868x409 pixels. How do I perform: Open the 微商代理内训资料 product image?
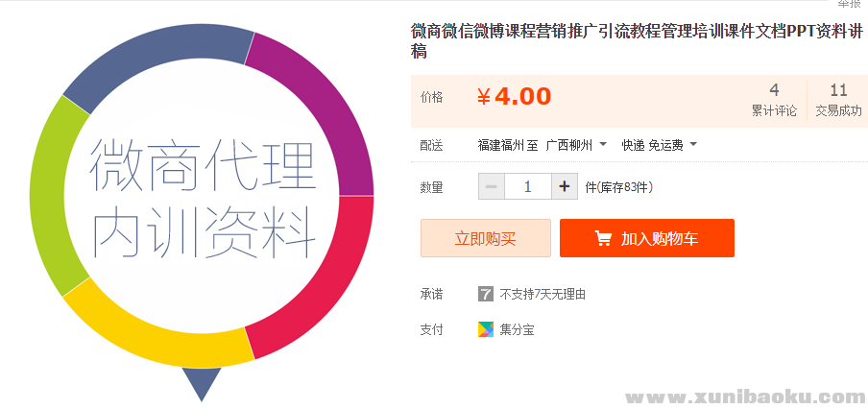203,199
